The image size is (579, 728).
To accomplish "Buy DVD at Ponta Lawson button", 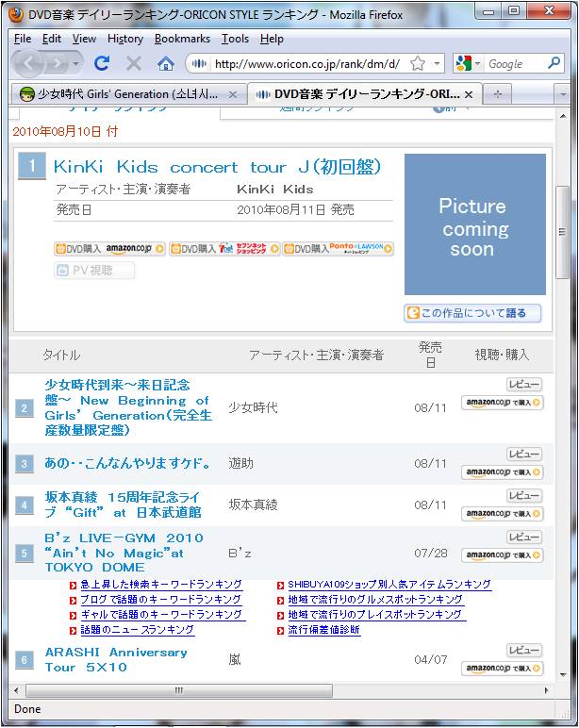I will click(338, 248).
